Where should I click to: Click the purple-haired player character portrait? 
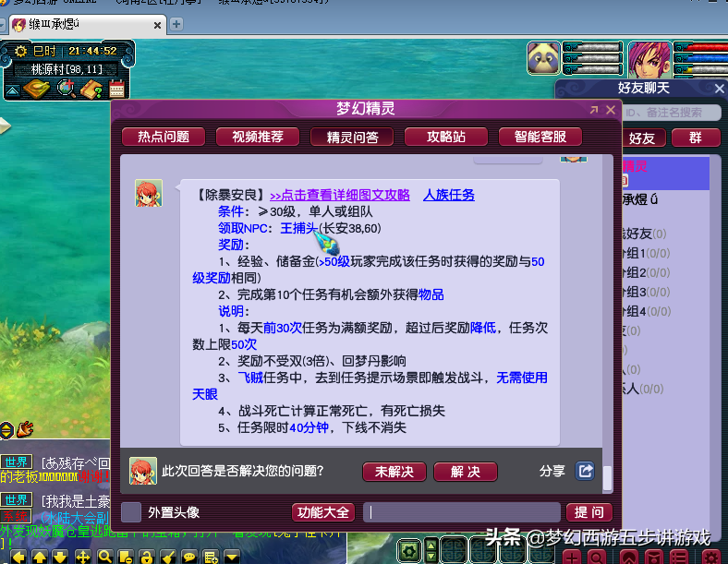point(649,58)
